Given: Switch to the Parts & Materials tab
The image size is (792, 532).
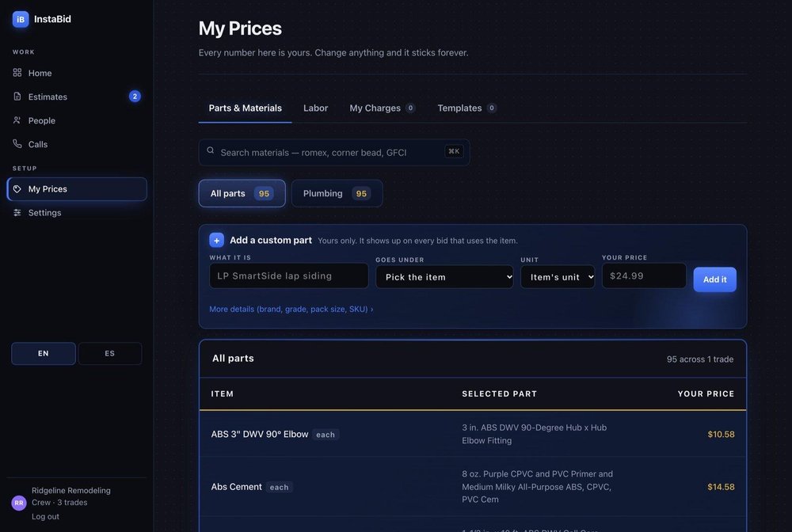Looking at the screenshot, I should pyautogui.click(x=245, y=108).
